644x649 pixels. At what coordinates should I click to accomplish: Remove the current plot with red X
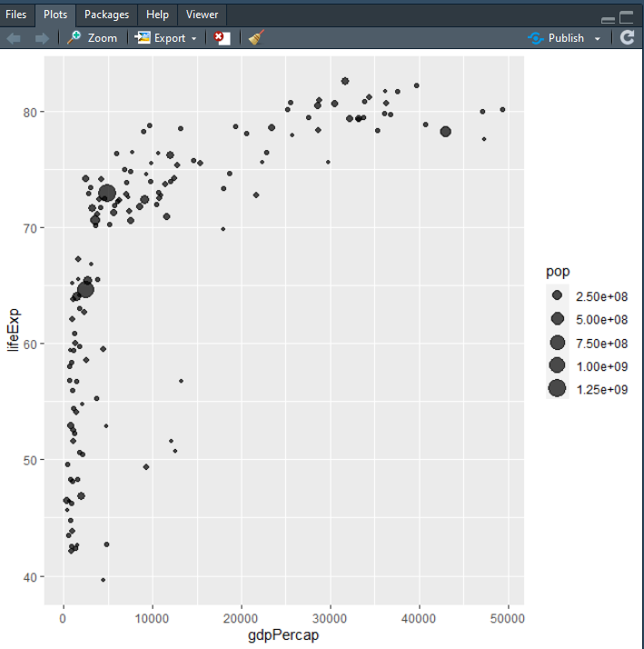tap(223, 38)
